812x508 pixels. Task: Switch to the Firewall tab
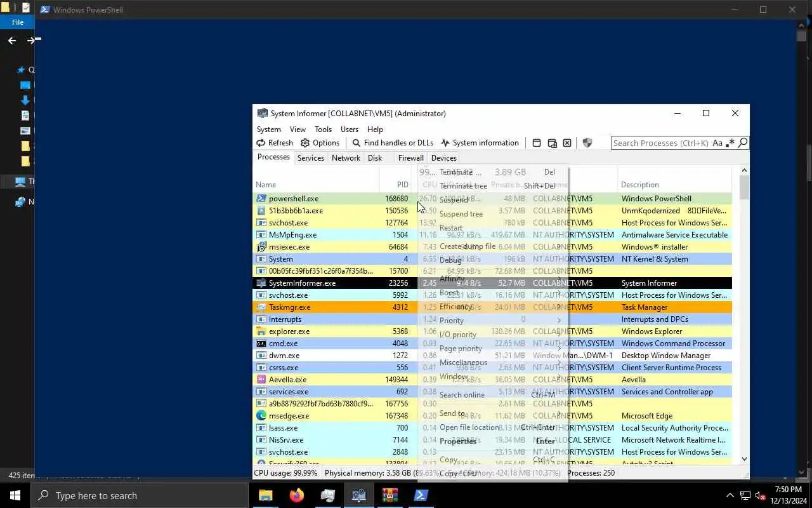tap(411, 158)
